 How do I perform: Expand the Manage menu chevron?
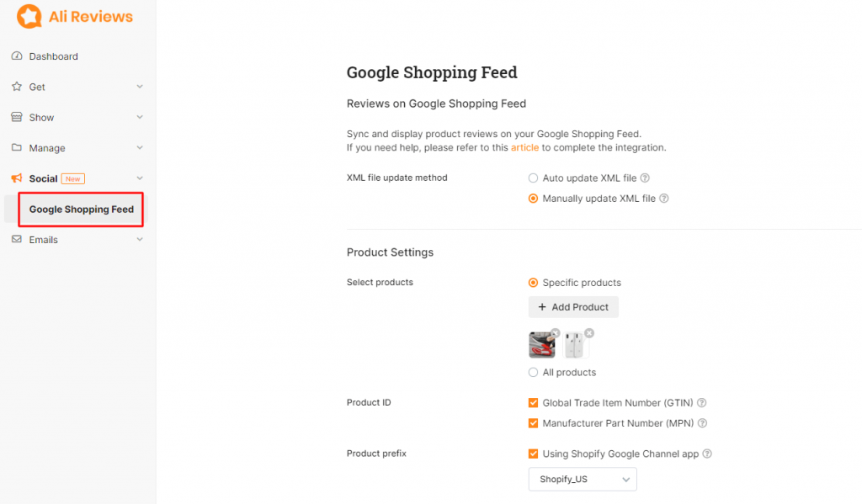click(140, 147)
